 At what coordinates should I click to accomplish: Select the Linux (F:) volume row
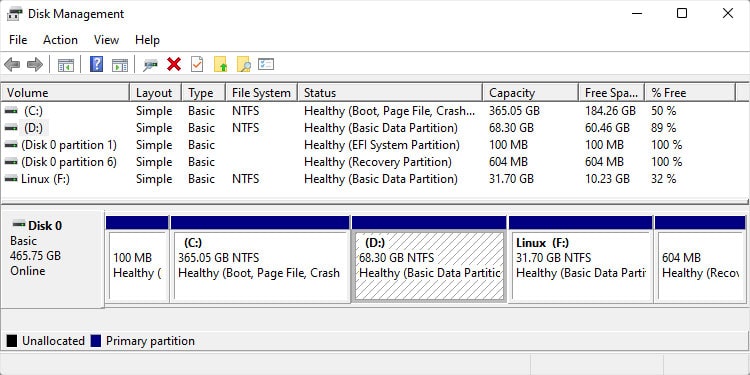pyautogui.click(x=375, y=179)
